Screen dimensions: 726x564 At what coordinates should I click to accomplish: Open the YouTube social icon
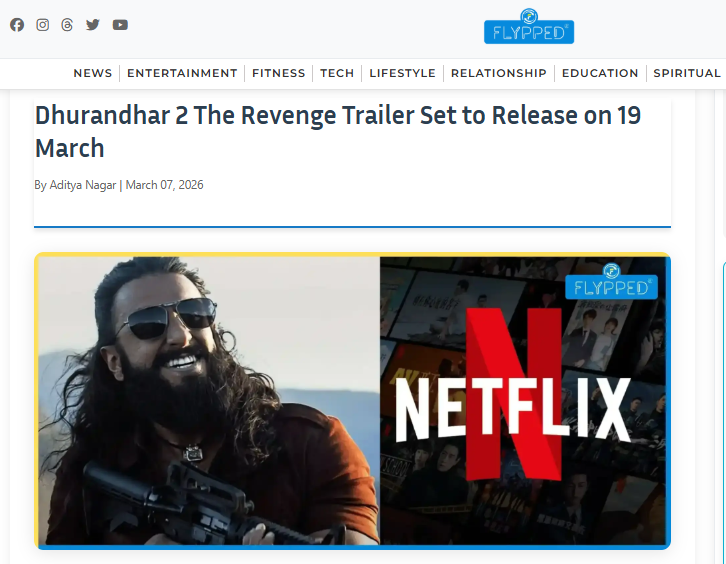pyautogui.click(x=120, y=25)
